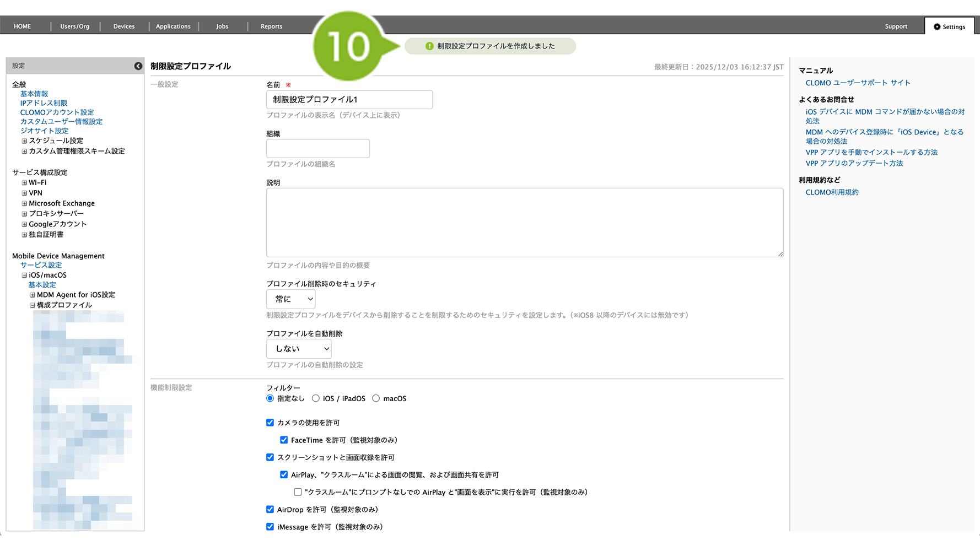Expand the VPN tree node icon
The image size is (980, 551).
(24, 193)
